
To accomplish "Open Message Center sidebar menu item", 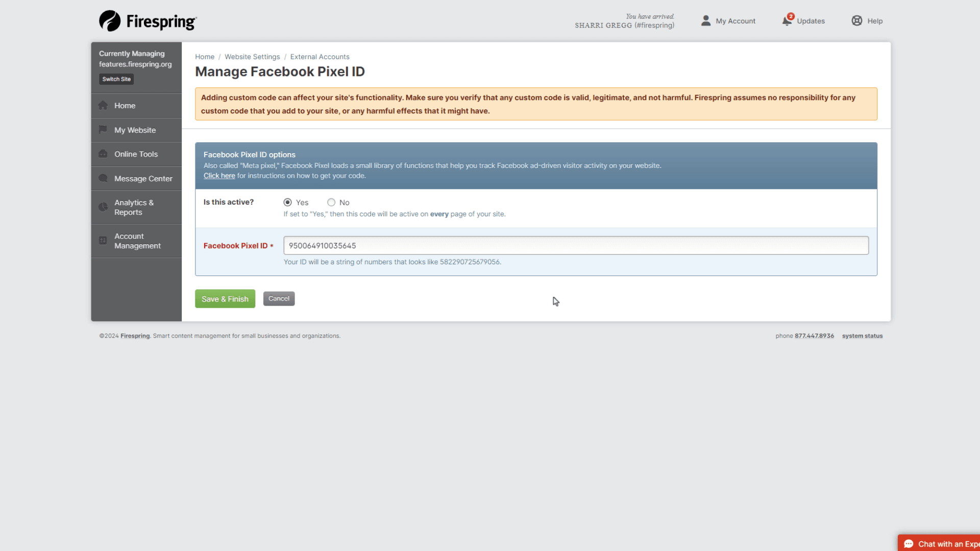I will pos(136,179).
